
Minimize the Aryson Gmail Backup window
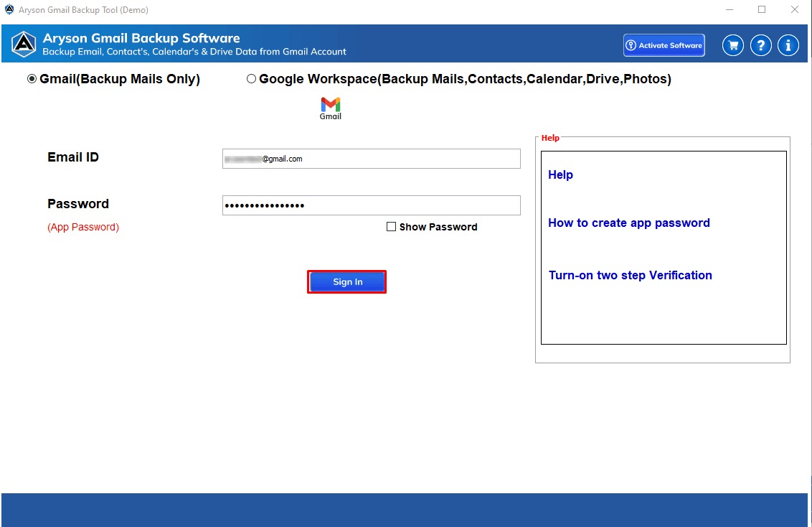pos(728,10)
